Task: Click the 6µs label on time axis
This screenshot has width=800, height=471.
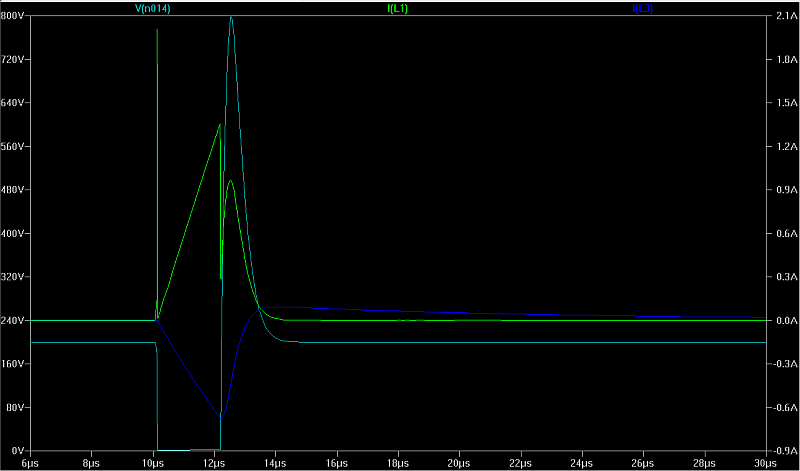Action: coord(30,463)
